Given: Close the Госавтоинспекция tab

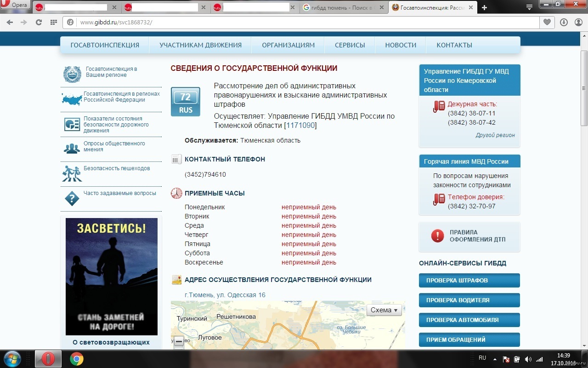Looking at the screenshot, I should 470,7.
